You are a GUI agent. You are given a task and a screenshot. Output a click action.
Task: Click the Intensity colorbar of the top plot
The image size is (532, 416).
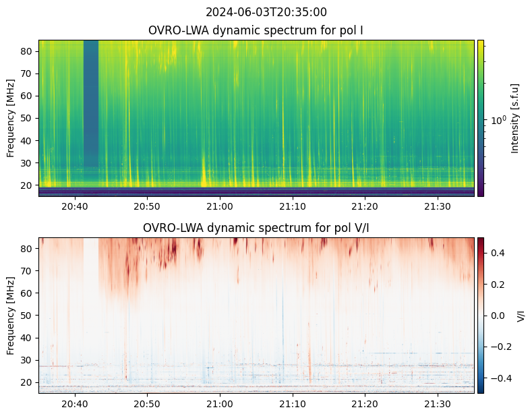481,118
